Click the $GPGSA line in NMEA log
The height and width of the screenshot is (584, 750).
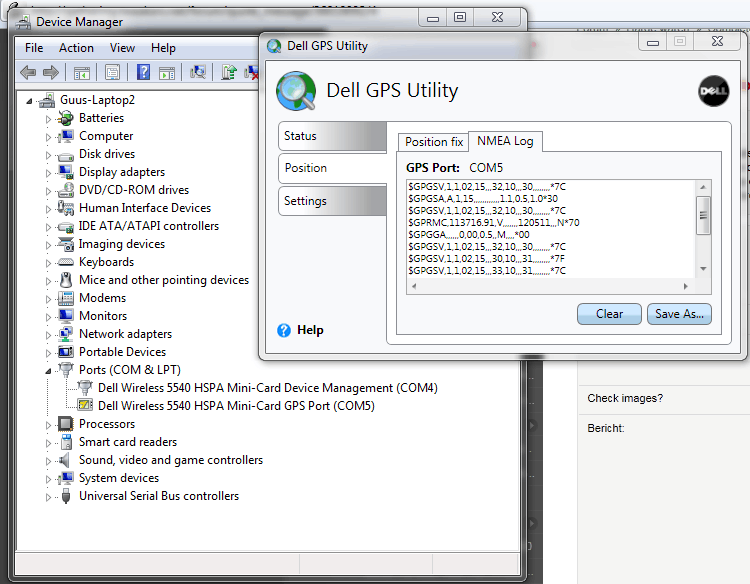[483, 198]
